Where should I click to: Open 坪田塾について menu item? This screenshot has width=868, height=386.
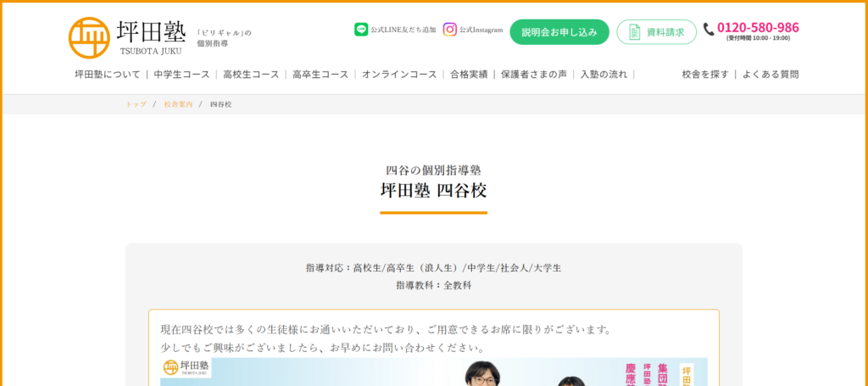point(108,74)
